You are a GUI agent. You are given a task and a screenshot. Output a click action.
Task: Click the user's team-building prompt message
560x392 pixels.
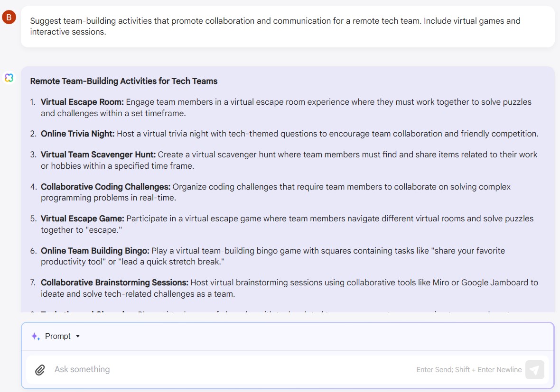pos(288,27)
